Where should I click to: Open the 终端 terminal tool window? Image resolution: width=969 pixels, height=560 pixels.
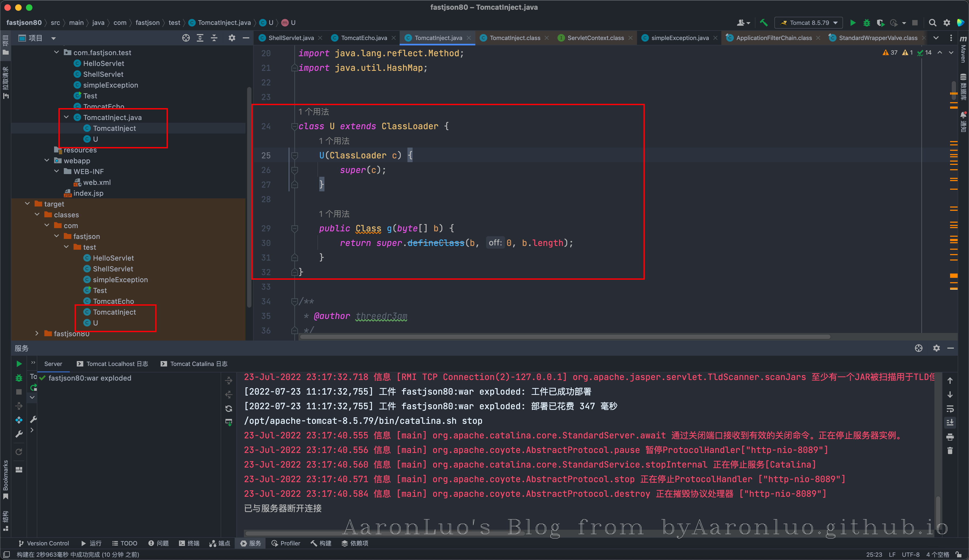click(189, 543)
